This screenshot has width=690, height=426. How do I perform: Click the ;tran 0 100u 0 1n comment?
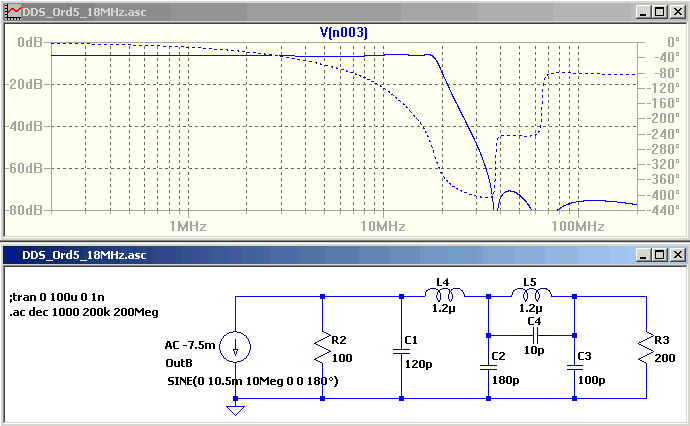pos(57,297)
